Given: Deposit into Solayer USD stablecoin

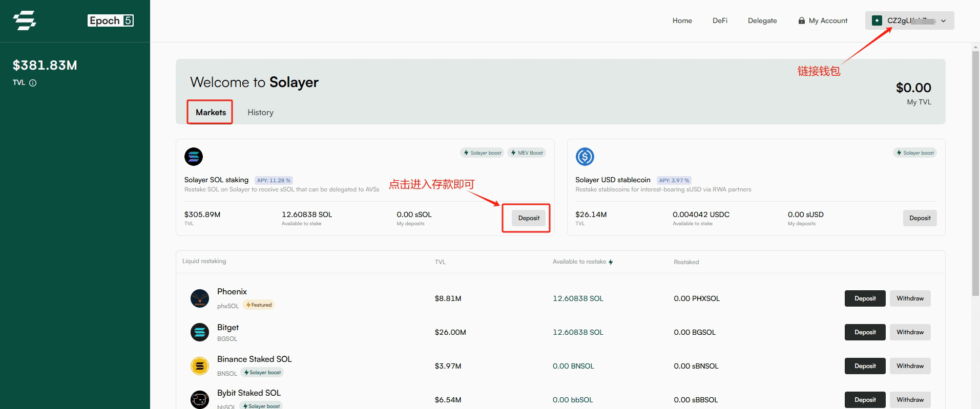Looking at the screenshot, I should click(x=920, y=218).
